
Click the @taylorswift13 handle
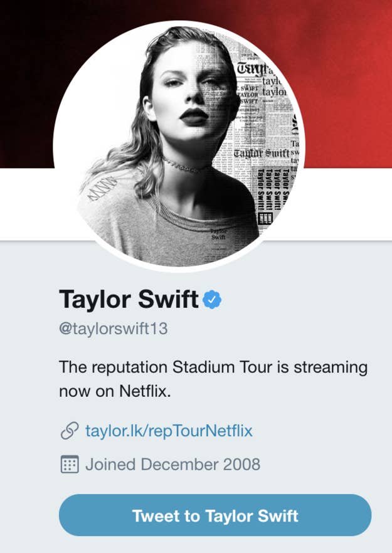tap(114, 329)
